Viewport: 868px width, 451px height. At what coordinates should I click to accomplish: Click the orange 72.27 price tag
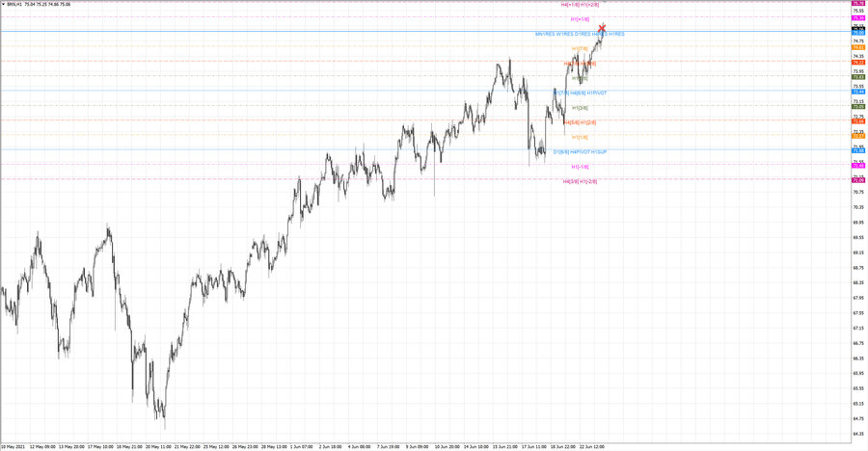click(858, 136)
